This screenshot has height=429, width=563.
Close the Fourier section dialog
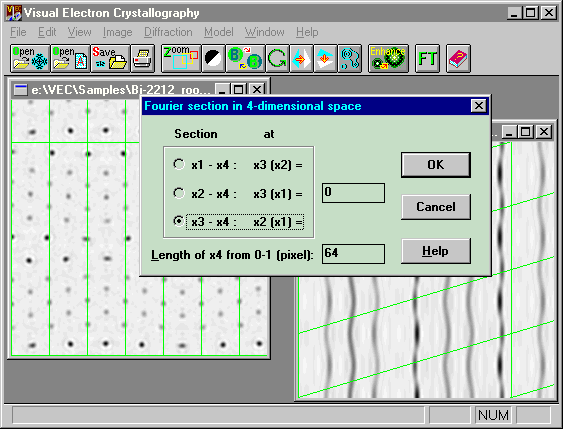click(479, 106)
